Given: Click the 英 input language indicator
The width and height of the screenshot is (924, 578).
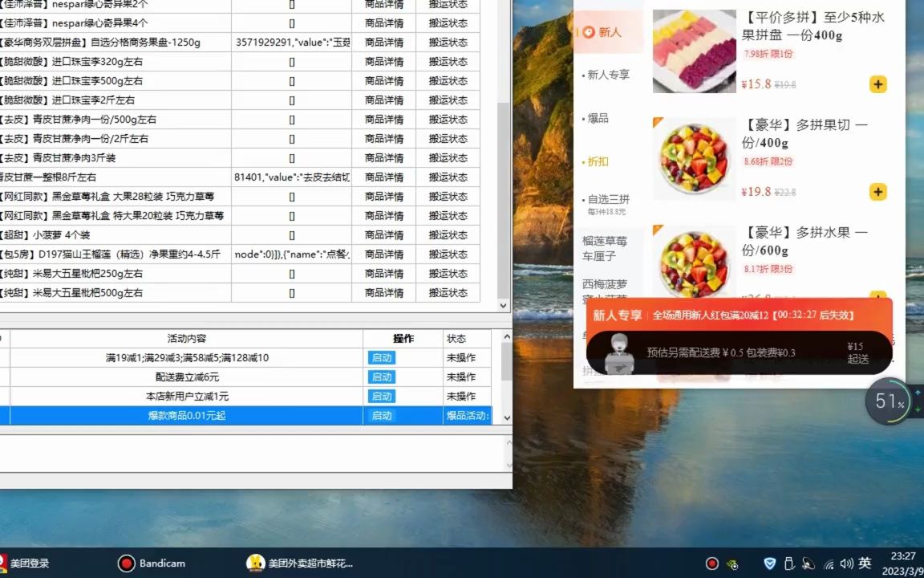Looking at the screenshot, I should tap(866, 563).
